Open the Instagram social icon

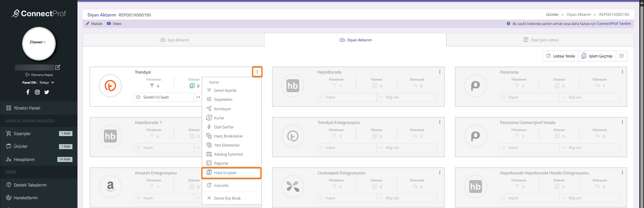[x=37, y=92]
